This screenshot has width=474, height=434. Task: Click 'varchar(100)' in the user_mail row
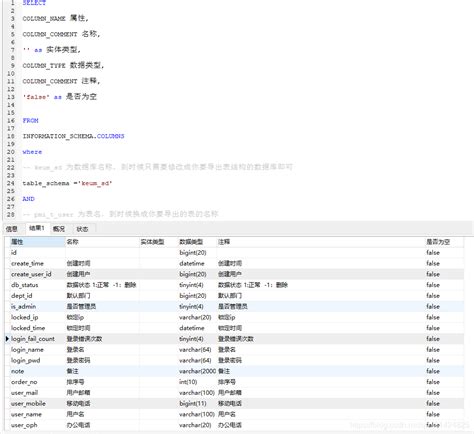pyautogui.click(x=197, y=393)
